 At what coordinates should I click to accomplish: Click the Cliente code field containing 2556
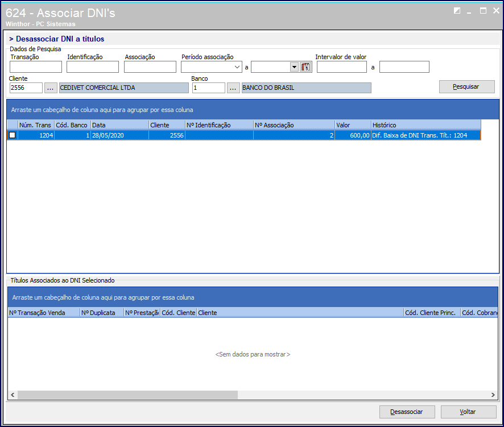click(x=26, y=88)
